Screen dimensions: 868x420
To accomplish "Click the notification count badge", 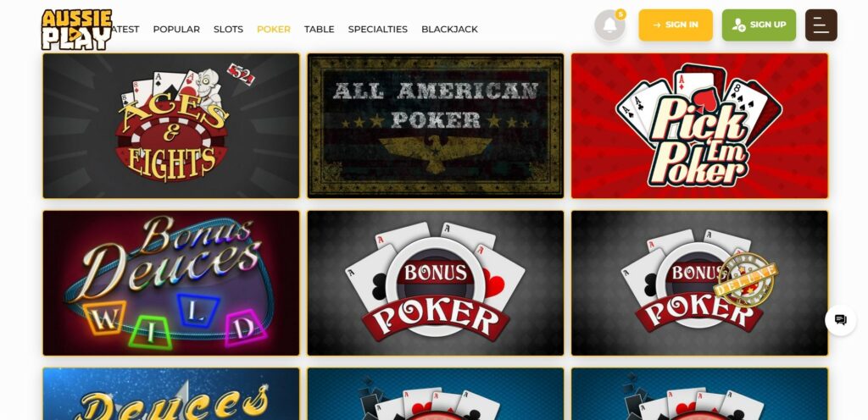I will point(620,14).
